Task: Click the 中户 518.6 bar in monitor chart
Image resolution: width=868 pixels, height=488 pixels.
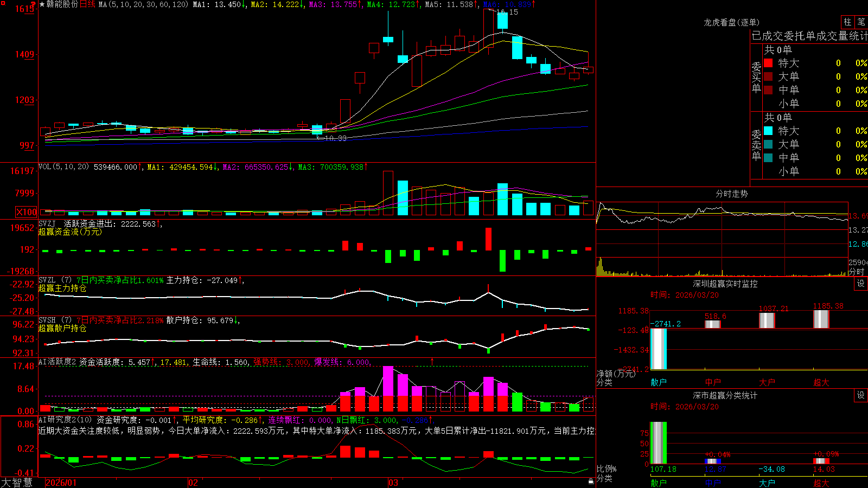Action: (x=713, y=324)
